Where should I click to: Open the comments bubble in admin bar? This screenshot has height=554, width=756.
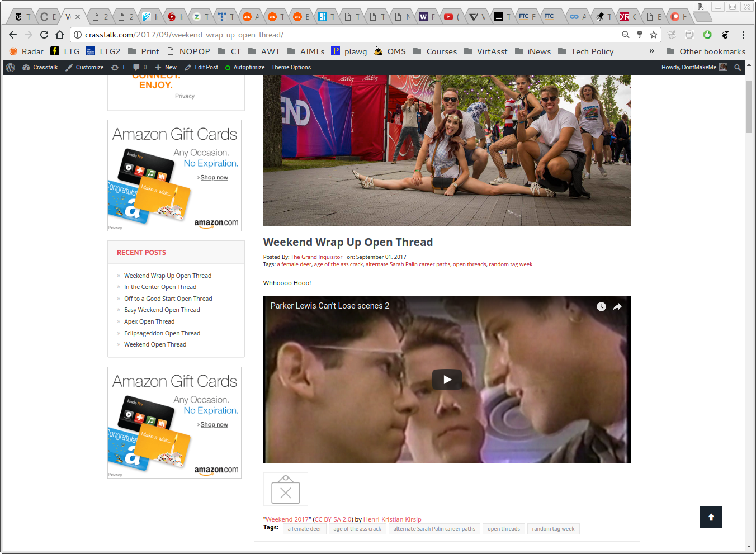click(140, 67)
